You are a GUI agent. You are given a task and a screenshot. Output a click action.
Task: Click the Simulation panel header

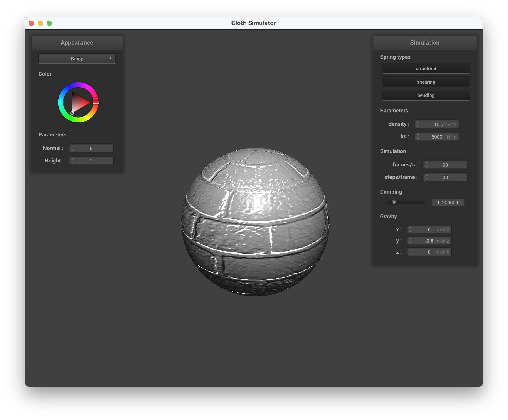(425, 42)
